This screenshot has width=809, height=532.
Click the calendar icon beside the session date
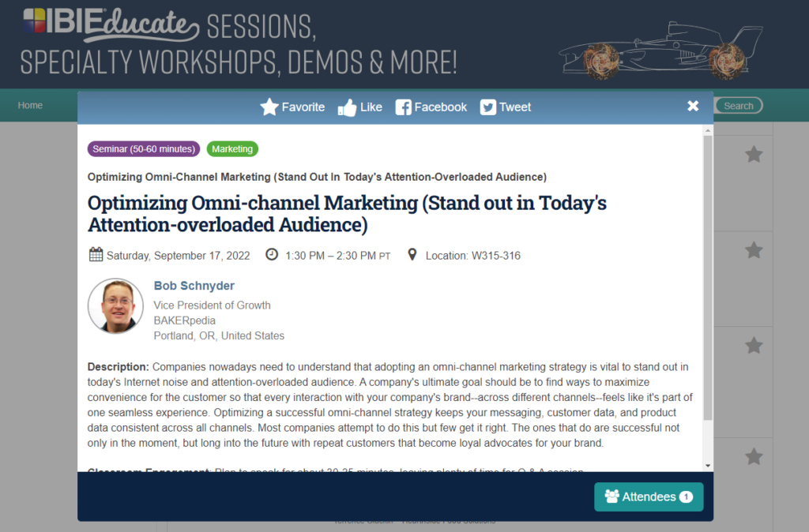(96, 255)
